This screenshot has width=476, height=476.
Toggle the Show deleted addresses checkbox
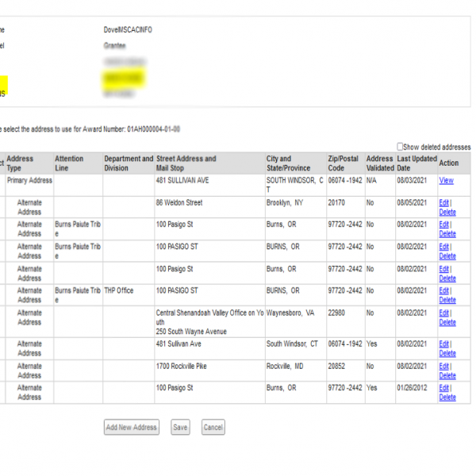click(401, 147)
